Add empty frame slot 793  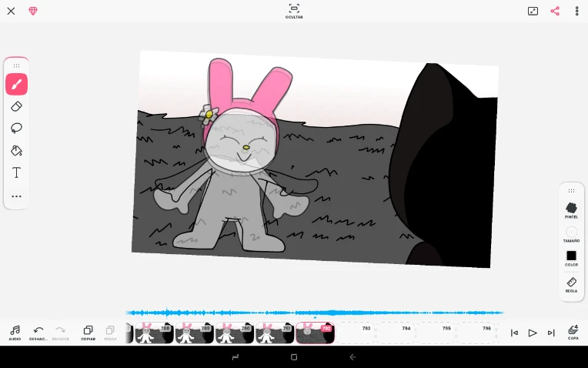pos(355,333)
